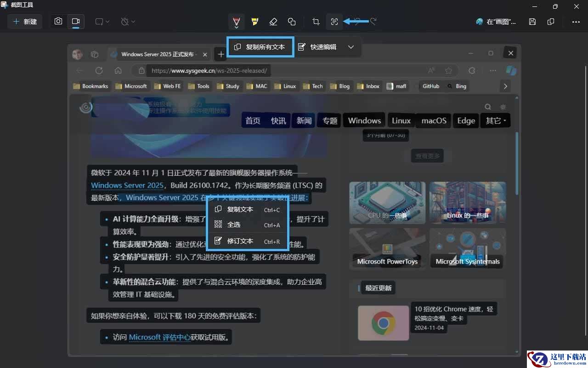Click the "新闻" nav text

[x=304, y=121]
